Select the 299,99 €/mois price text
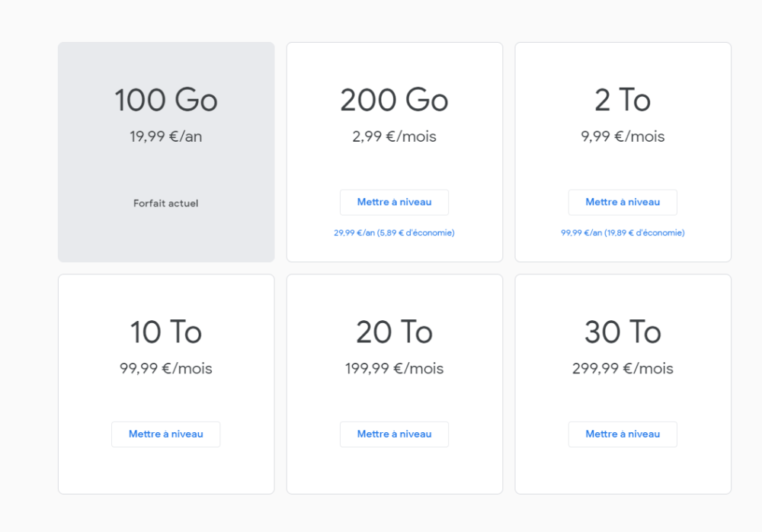The image size is (762, 532). pos(623,369)
